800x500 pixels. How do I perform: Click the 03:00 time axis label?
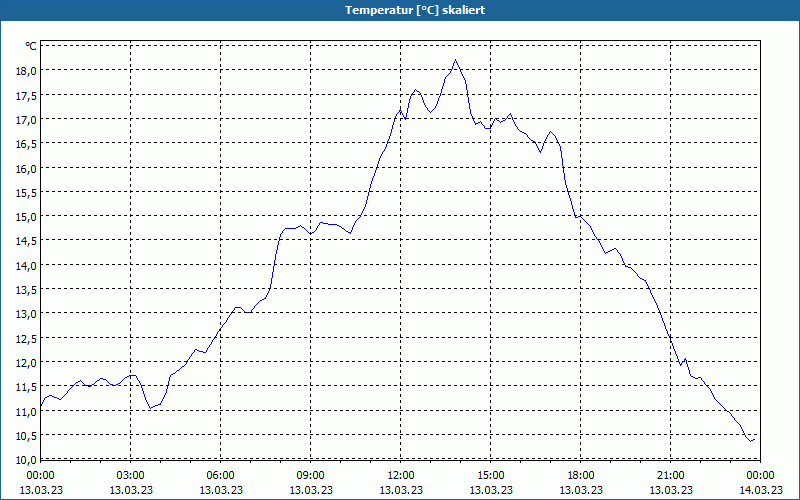(x=131, y=476)
